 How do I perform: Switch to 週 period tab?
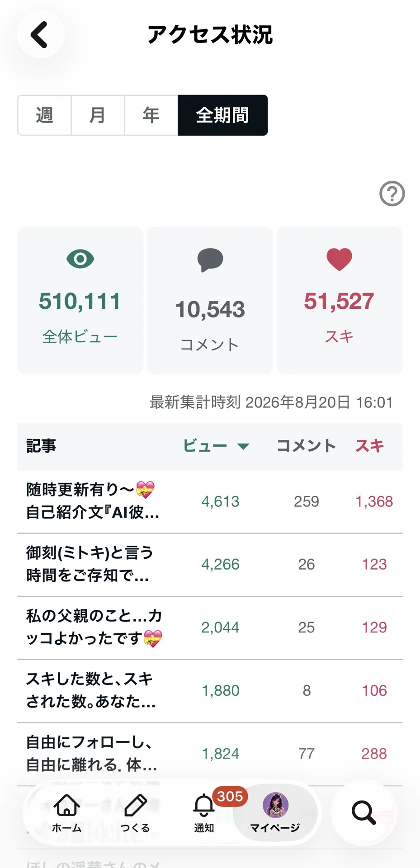[x=44, y=115]
